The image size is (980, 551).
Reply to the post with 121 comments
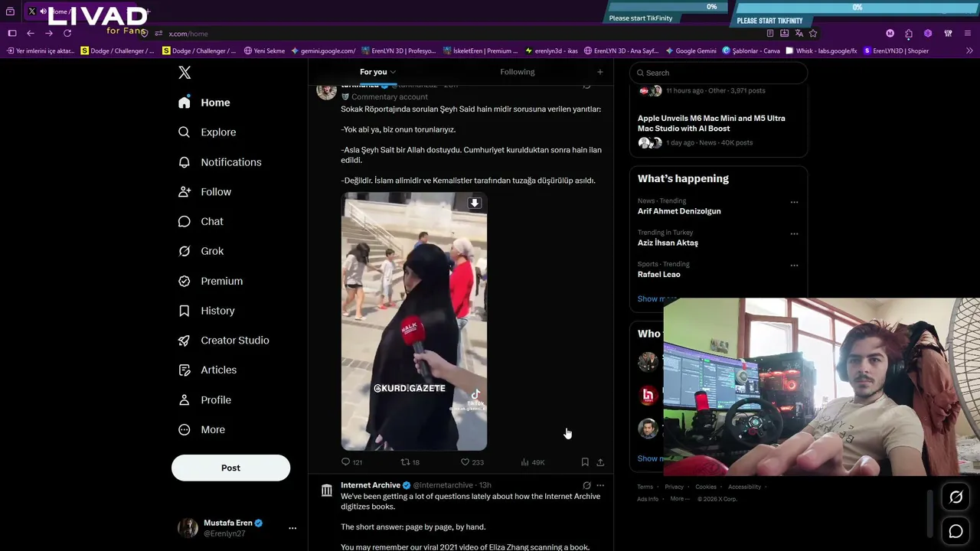coord(351,462)
